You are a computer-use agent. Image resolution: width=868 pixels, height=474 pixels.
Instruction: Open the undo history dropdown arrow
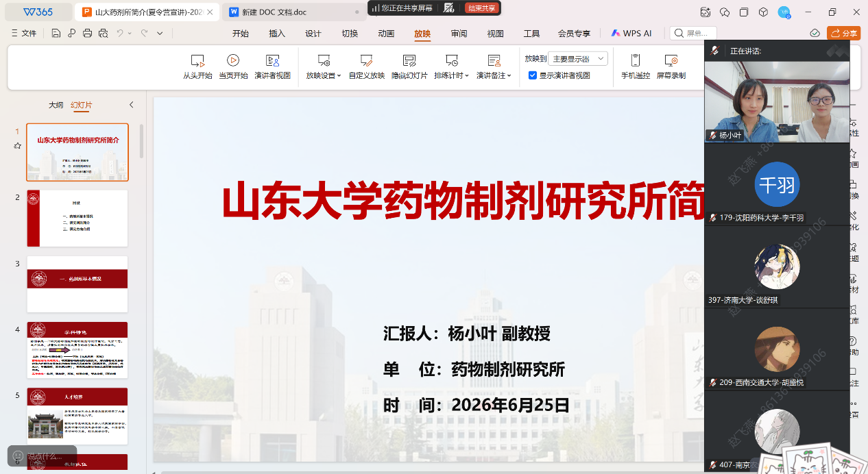pos(130,33)
